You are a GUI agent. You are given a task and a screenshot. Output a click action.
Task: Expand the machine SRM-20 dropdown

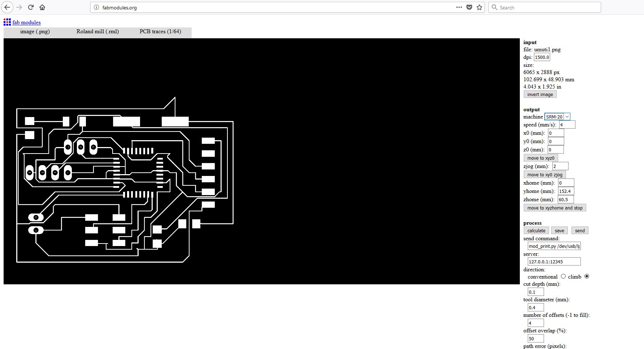point(557,117)
